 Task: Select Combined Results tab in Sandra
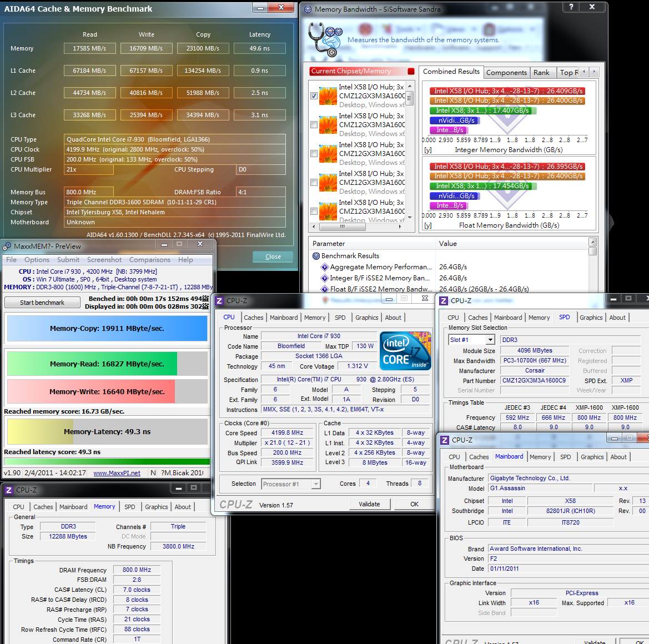click(451, 72)
